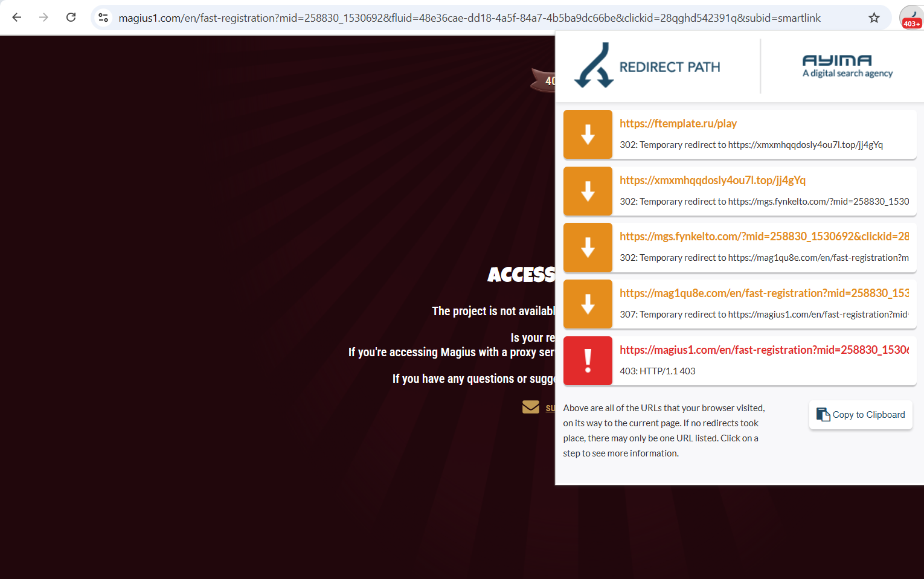Image resolution: width=924 pixels, height=579 pixels.
Task: Copy redirect path with Copy to Clipboard
Action: [861, 415]
